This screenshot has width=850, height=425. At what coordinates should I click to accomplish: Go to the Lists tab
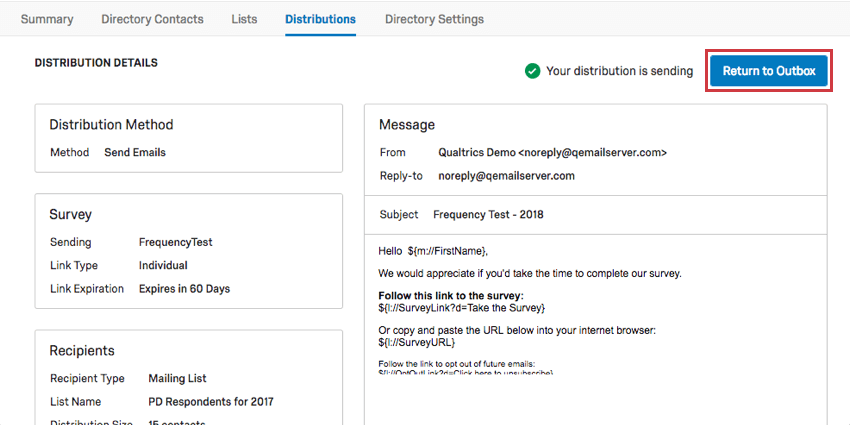pyautogui.click(x=244, y=19)
